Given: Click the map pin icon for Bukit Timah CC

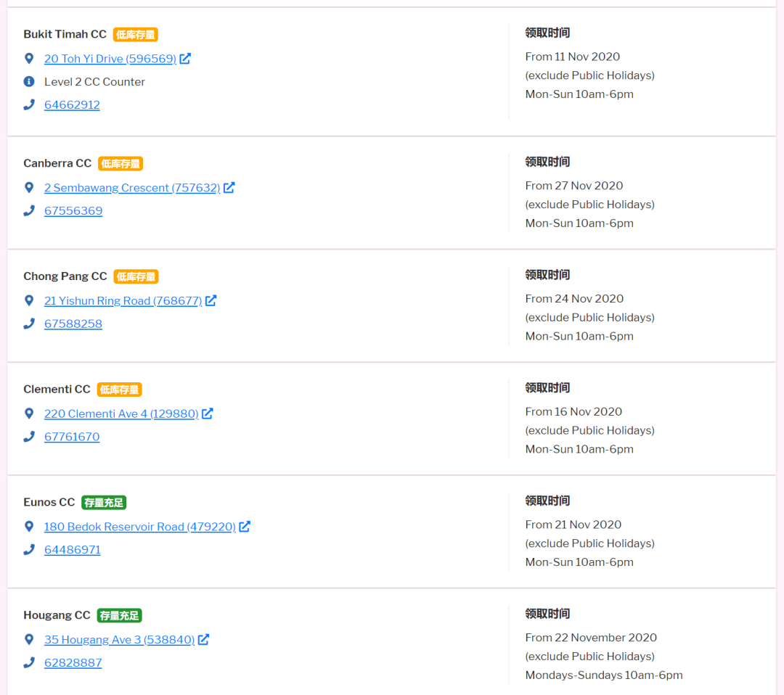Looking at the screenshot, I should pyautogui.click(x=29, y=59).
